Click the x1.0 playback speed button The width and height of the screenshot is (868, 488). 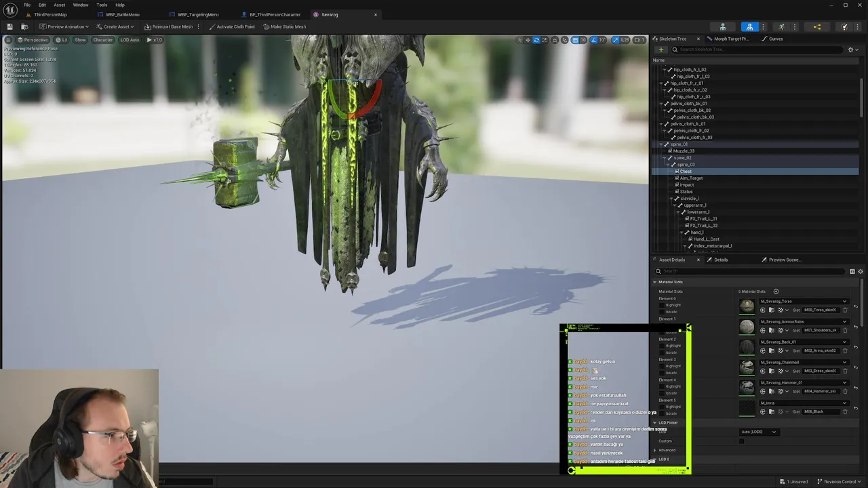155,40
